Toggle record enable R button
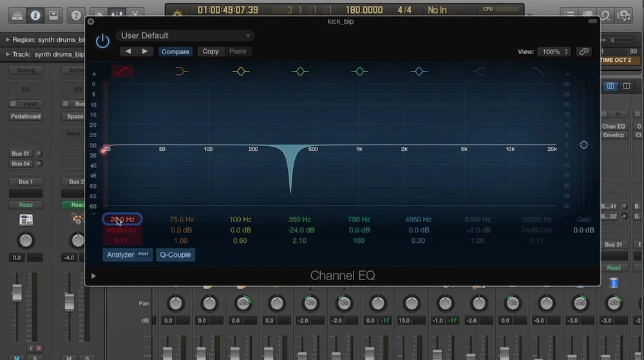 39,348
